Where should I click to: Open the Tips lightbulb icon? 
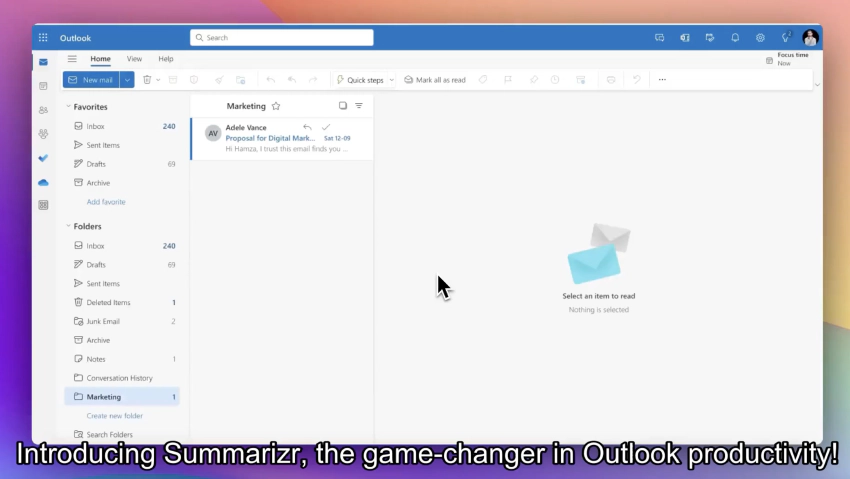(x=785, y=37)
